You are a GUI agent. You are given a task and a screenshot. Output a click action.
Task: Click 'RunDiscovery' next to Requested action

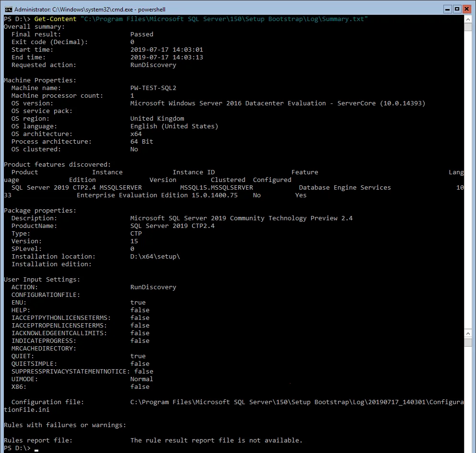(153, 65)
